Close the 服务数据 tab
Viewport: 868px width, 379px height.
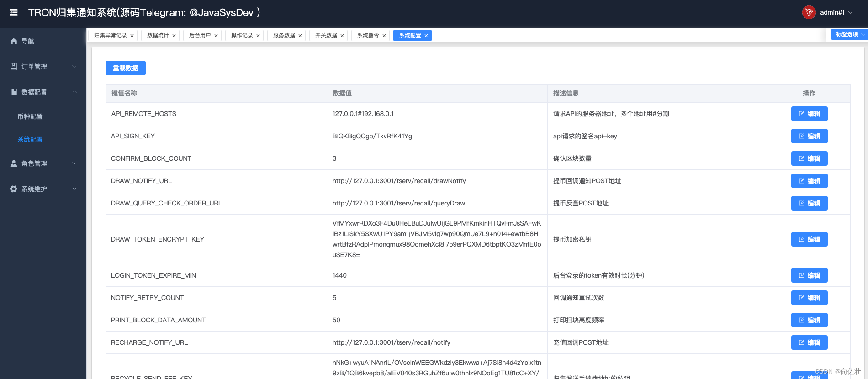[300, 36]
